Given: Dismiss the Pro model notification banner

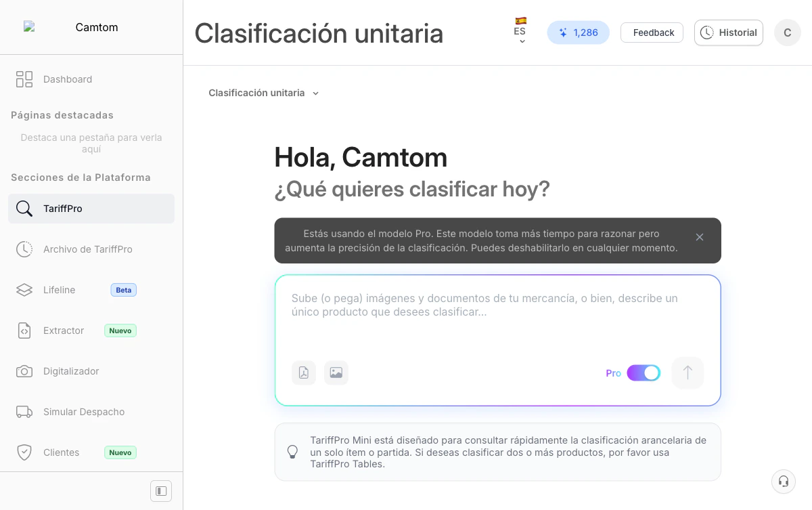Looking at the screenshot, I should (700, 237).
